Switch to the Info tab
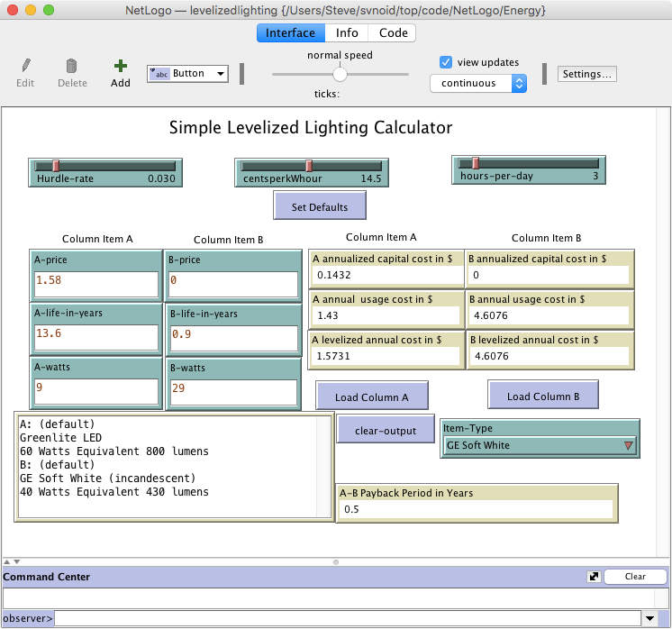The width and height of the screenshot is (672, 629). click(x=347, y=33)
